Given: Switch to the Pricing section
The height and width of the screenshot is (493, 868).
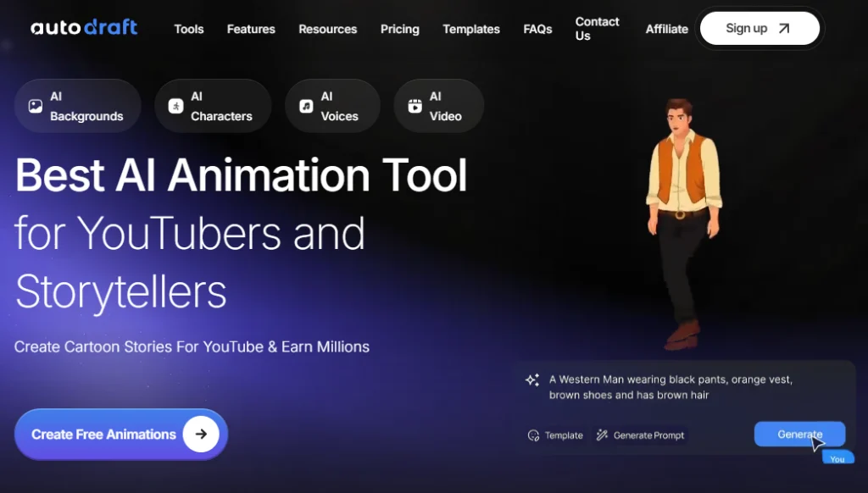Looking at the screenshot, I should point(399,29).
